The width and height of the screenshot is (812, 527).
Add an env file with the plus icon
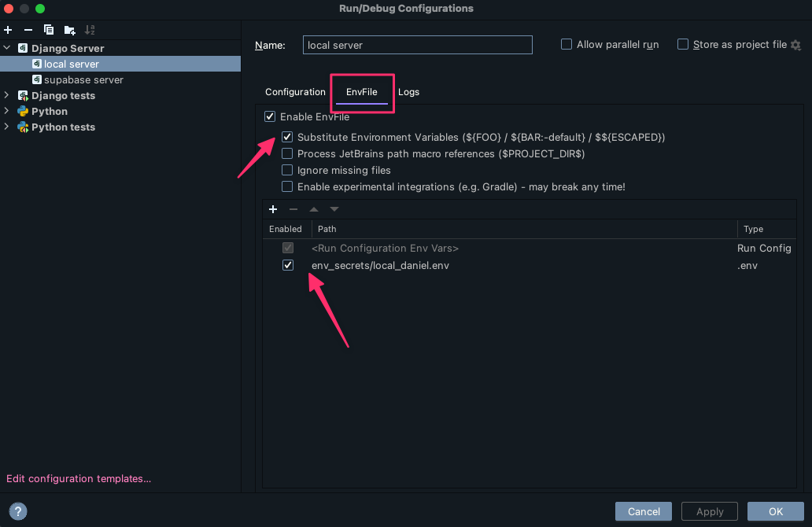coord(273,209)
